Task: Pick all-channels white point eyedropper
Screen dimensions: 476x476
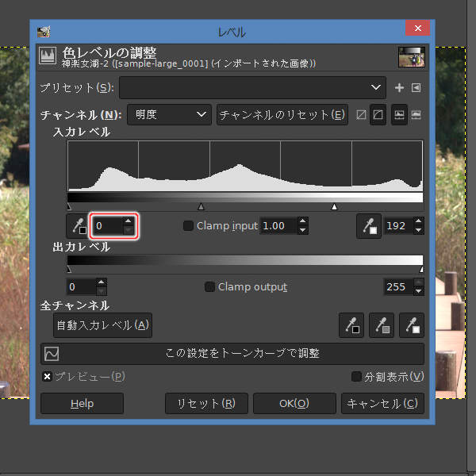Action: pyautogui.click(x=411, y=325)
